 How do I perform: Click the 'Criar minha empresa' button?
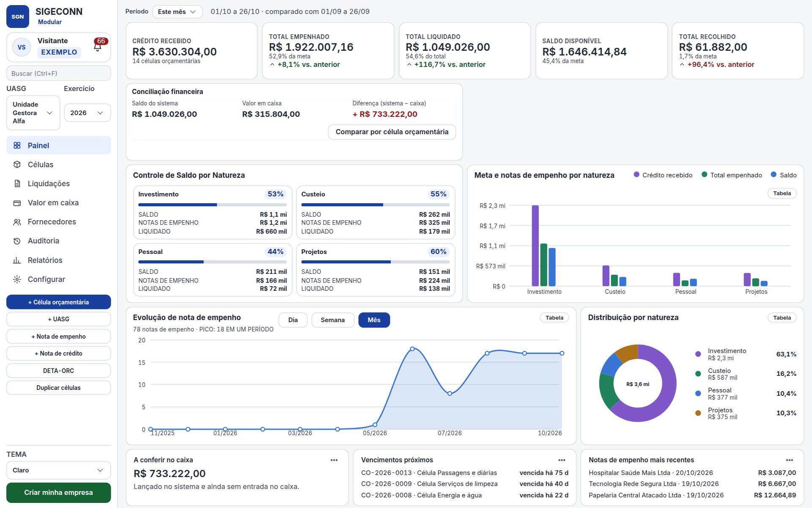click(x=58, y=493)
